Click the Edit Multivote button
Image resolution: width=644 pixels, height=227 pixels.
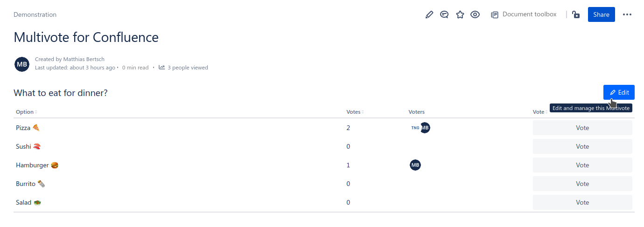click(x=619, y=92)
